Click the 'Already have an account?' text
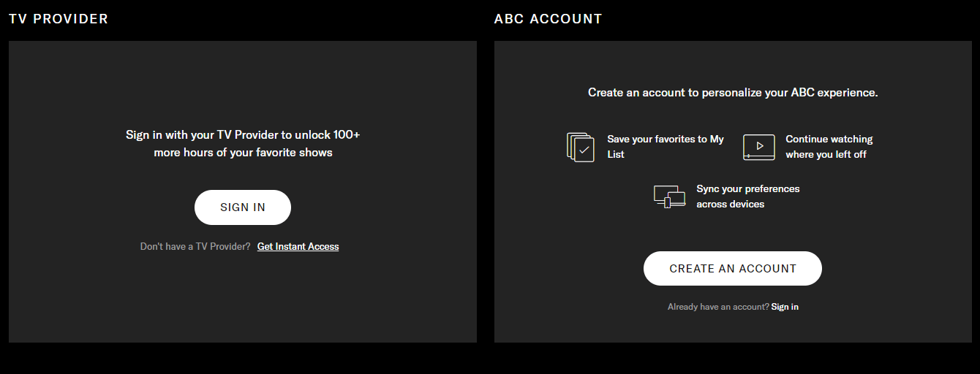 718,307
